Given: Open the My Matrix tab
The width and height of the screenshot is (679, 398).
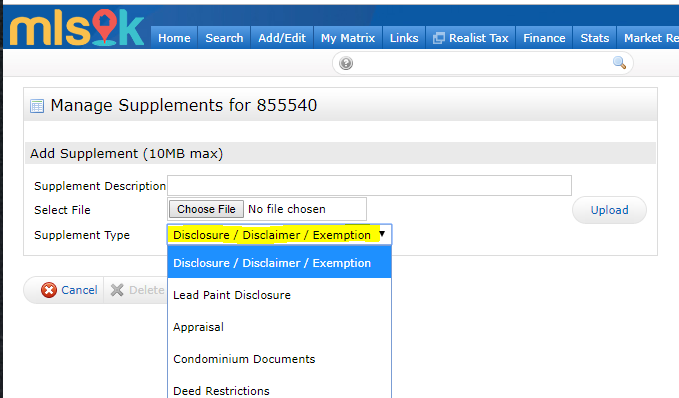Looking at the screenshot, I should coord(348,38).
